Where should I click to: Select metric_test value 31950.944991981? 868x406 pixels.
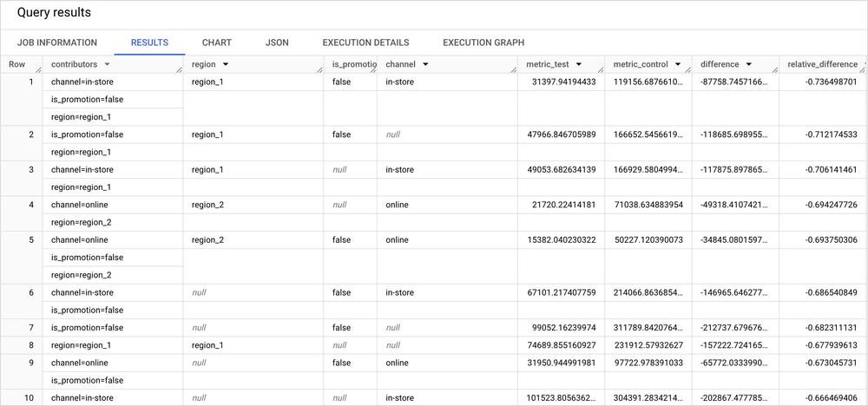click(x=562, y=363)
